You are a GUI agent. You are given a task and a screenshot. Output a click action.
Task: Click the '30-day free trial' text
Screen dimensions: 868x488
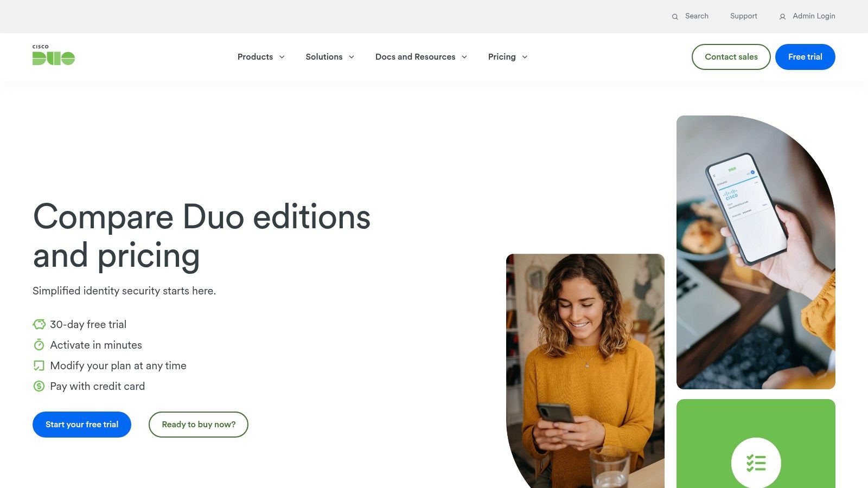pos(88,324)
